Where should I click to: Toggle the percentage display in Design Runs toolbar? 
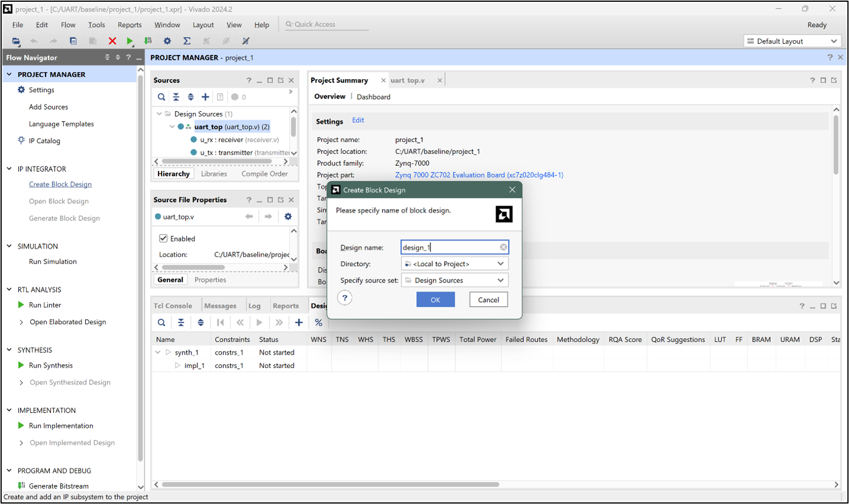click(318, 322)
